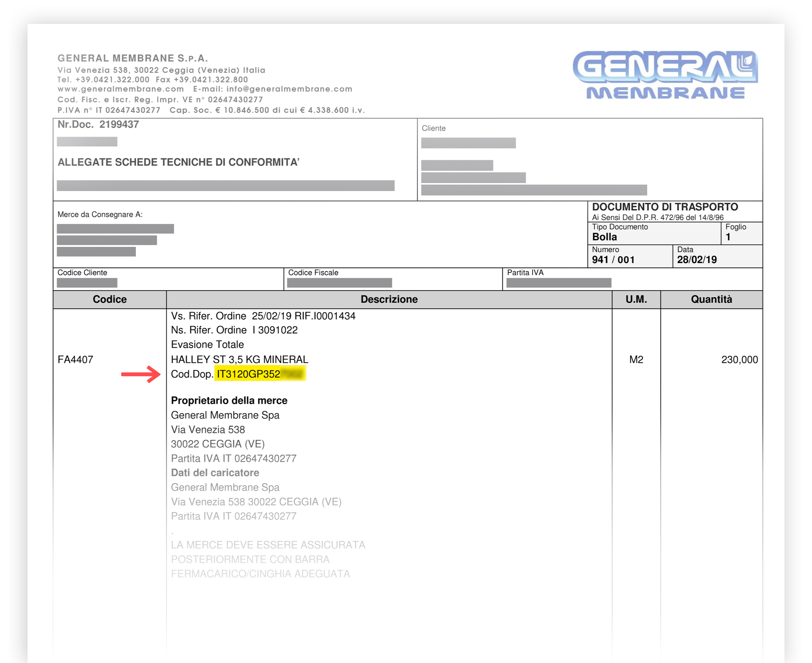Click the Numero value '941 / 001'

[613, 260]
